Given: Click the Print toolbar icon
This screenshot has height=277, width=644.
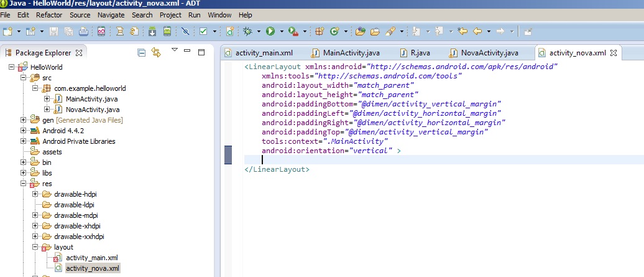Looking at the screenshot, I should coord(83,31).
